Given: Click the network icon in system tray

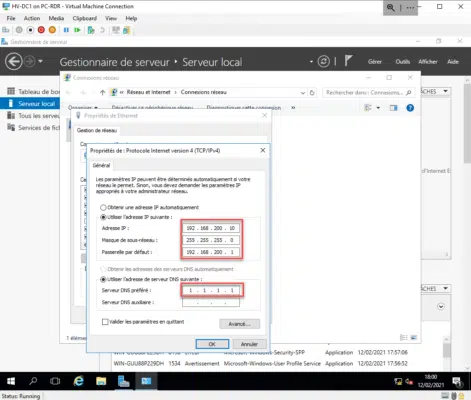Looking at the screenshot, I should (x=398, y=381).
